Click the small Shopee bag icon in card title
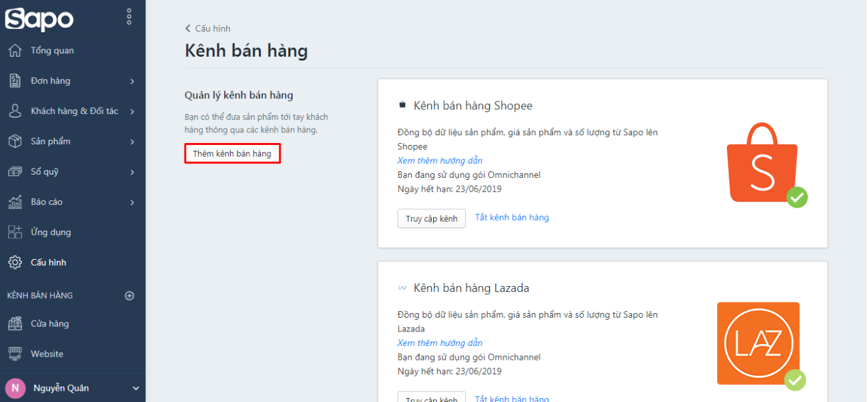The width and height of the screenshot is (868, 402). tap(403, 105)
